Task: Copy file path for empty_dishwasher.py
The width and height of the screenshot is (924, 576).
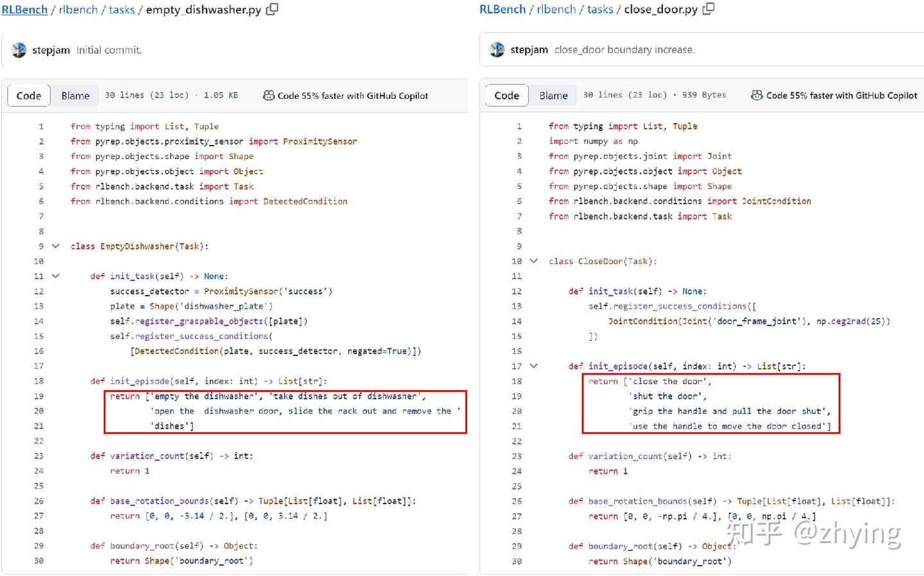Action: [271, 10]
